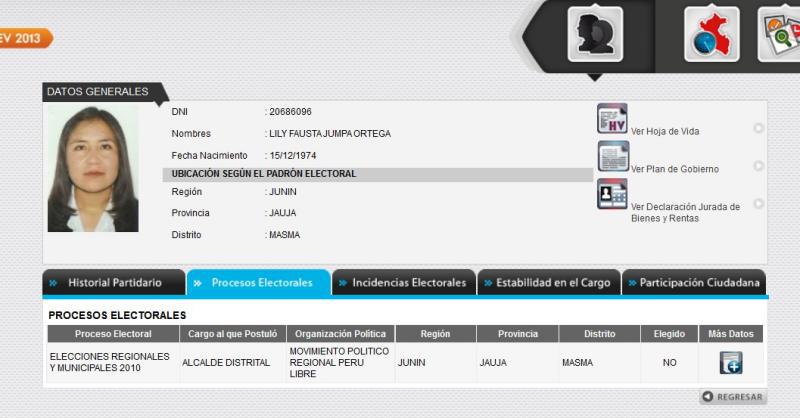Click the candidate photo thumbnail
This screenshot has height=418, width=800.
[x=93, y=169]
